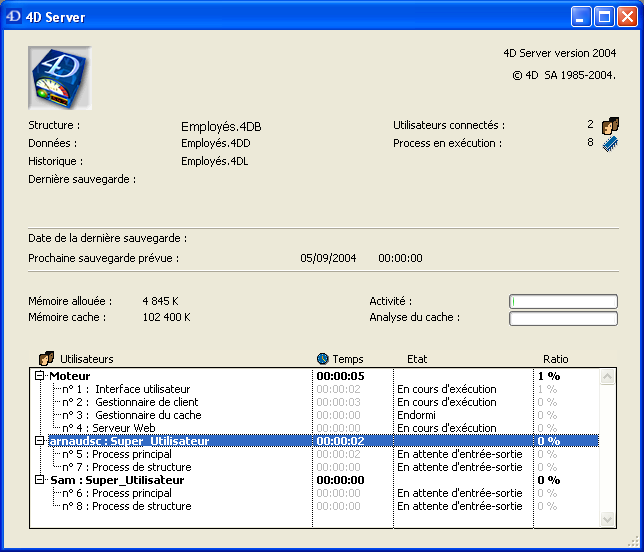
Task: Click the Analyse du cache bar
Action: point(562,318)
